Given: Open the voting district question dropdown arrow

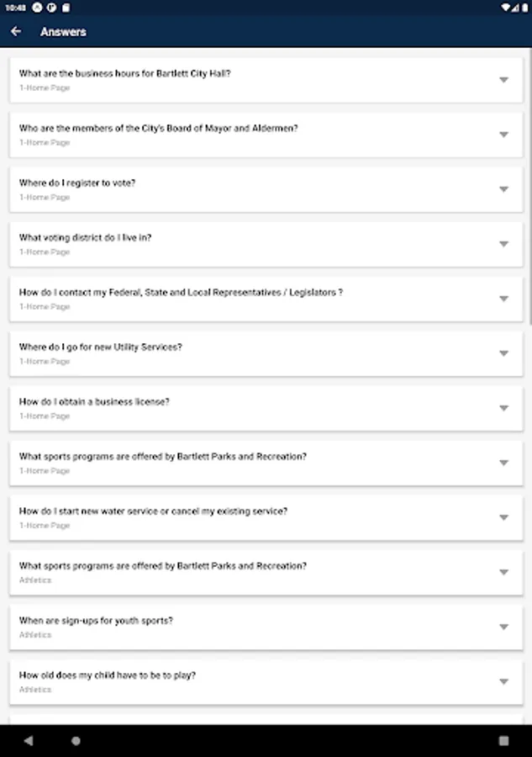Looking at the screenshot, I should (x=503, y=244).
